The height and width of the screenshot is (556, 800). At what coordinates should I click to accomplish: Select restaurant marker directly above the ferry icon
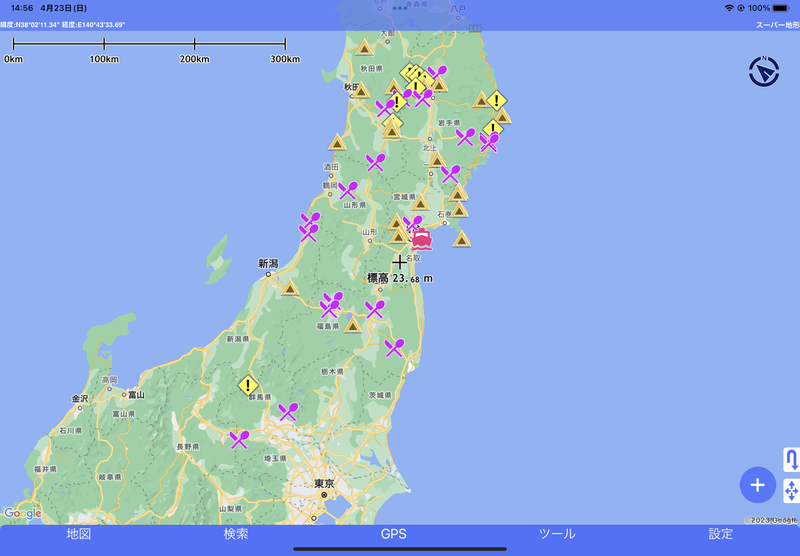(x=412, y=223)
